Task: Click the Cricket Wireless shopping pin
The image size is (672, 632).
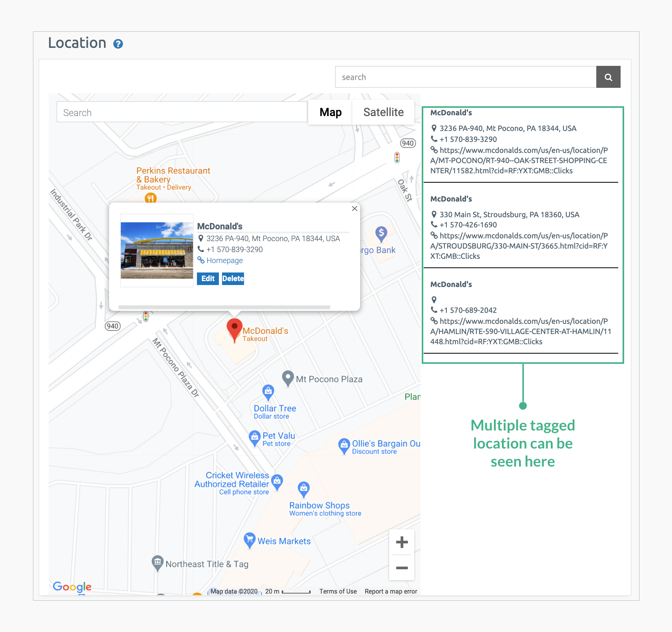Action: coord(277,482)
